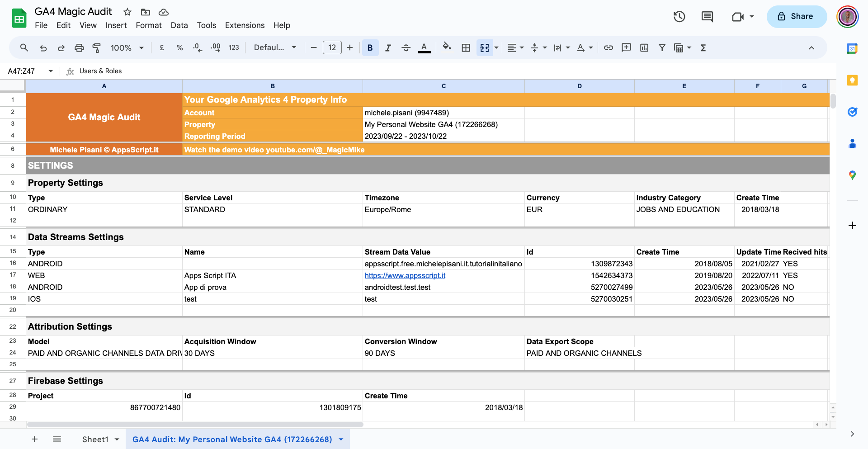Undo the last action
This screenshot has height=449, width=868.
tap(43, 47)
